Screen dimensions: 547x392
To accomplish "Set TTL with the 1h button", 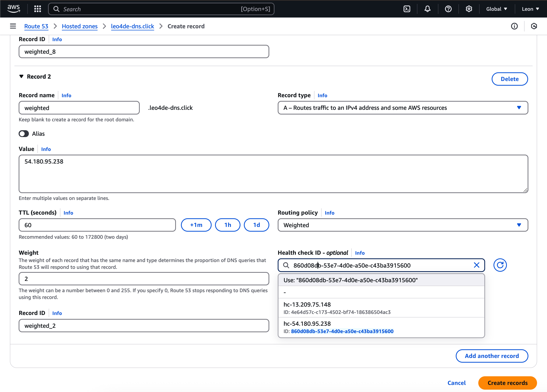I will [227, 225].
